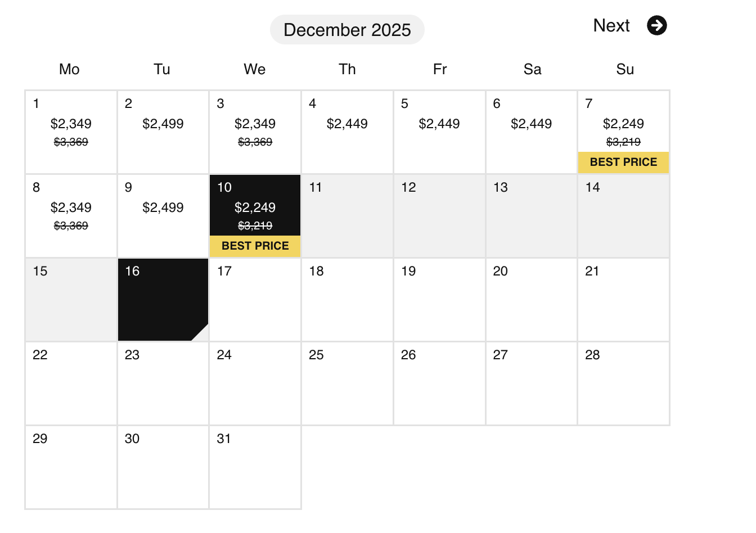Pick December 4 at $2,449

(x=347, y=132)
